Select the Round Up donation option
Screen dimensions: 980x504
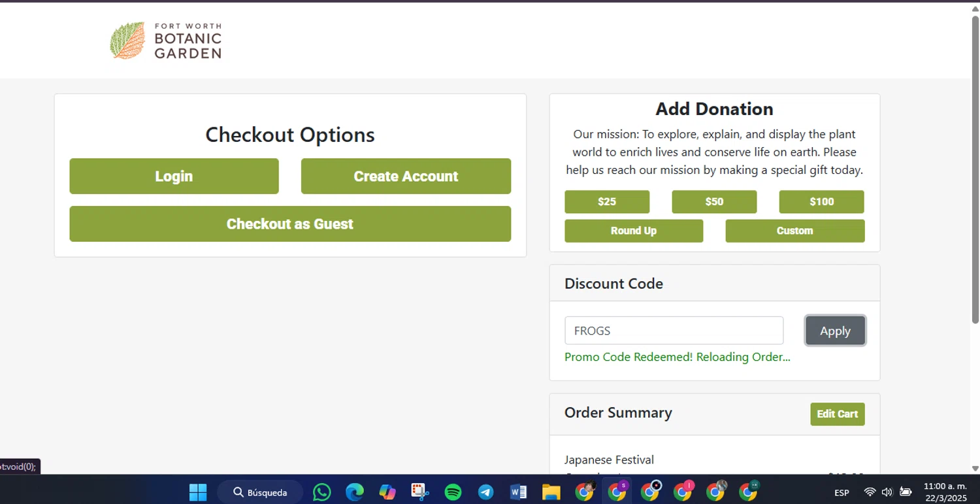(634, 231)
